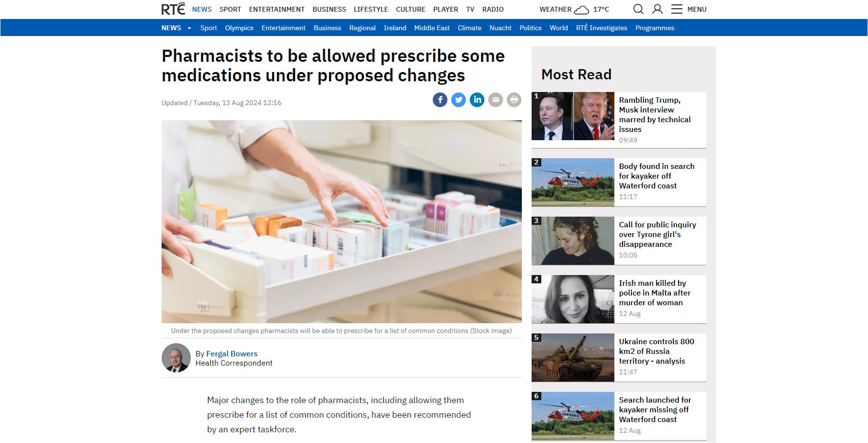
Task: Select Olympics in the news subnav
Action: (x=239, y=28)
